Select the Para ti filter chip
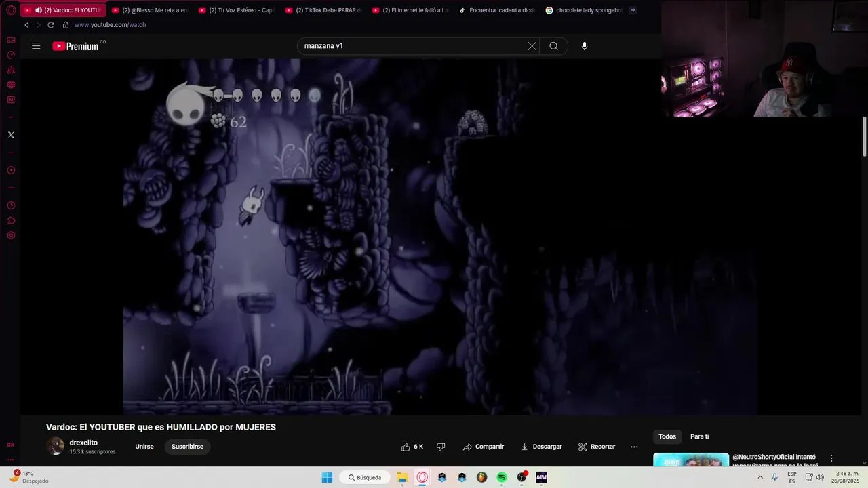The image size is (868, 488). [x=699, y=436]
